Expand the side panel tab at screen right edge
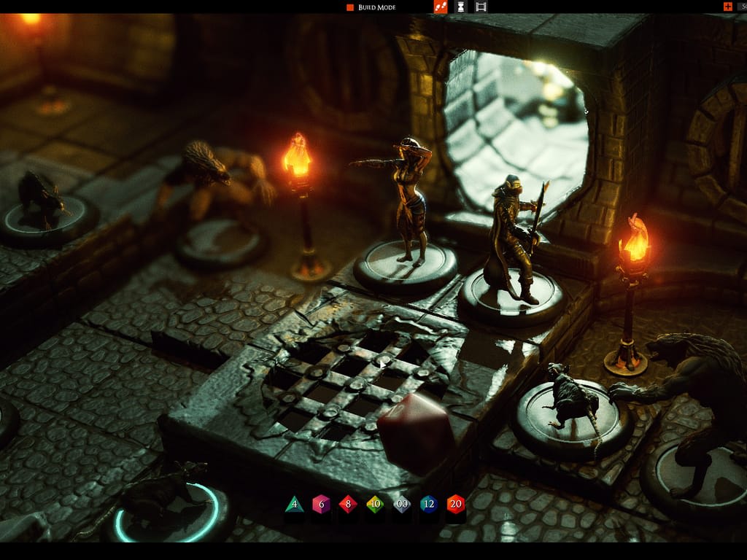This screenshot has height=560, width=747. (x=743, y=7)
